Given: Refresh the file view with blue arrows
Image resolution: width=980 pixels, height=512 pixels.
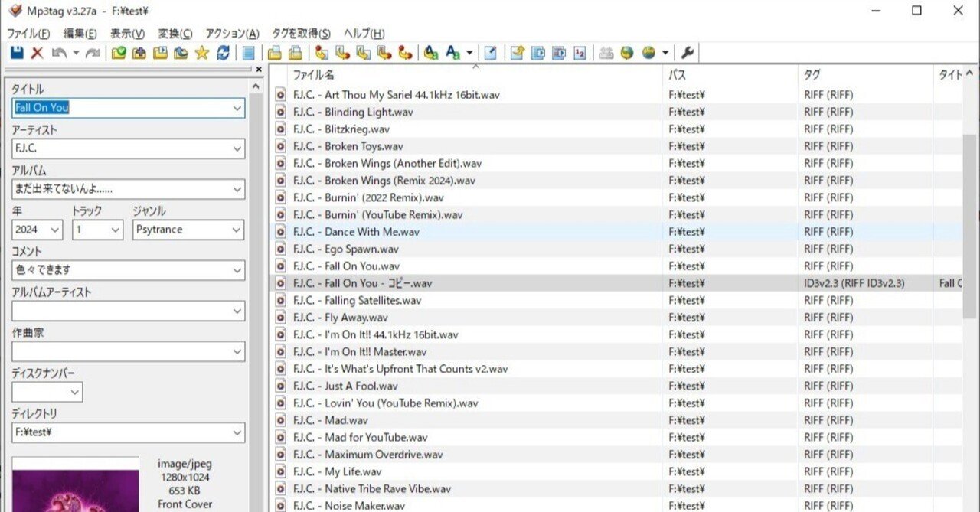Looking at the screenshot, I should [223, 53].
